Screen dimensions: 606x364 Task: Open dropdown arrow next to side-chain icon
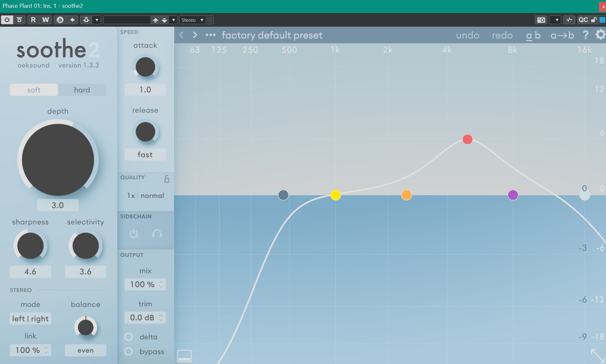[x=97, y=20]
